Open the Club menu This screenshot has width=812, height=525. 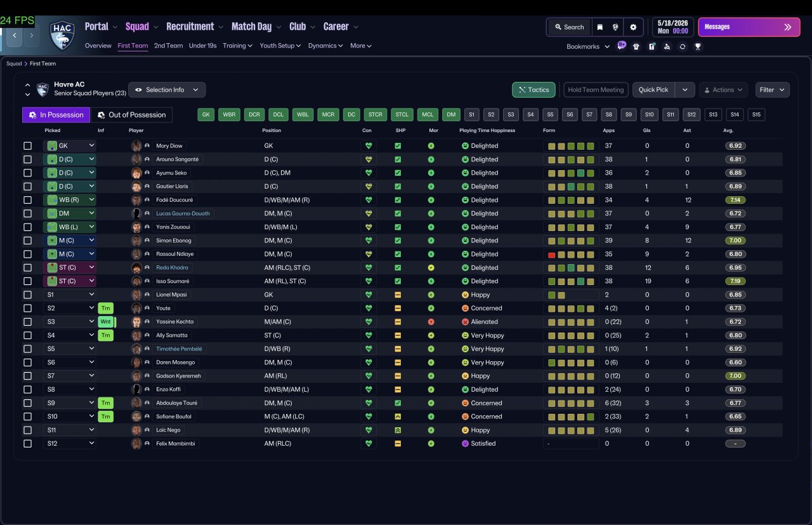(x=303, y=27)
